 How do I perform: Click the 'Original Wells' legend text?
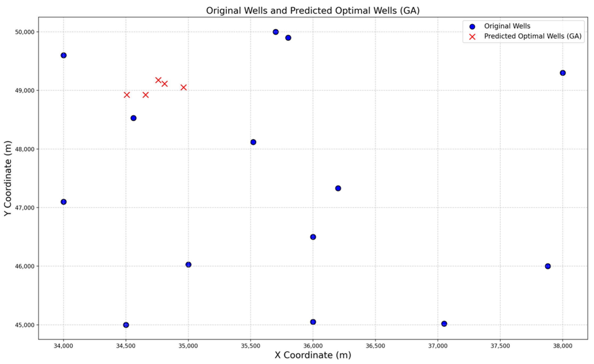(x=507, y=26)
